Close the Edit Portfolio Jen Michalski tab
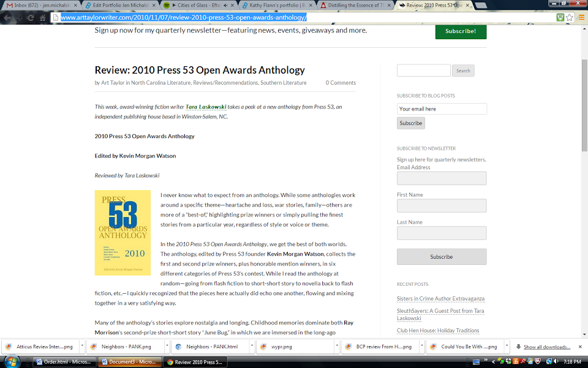This screenshot has height=368, width=588. (x=154, y=6)
